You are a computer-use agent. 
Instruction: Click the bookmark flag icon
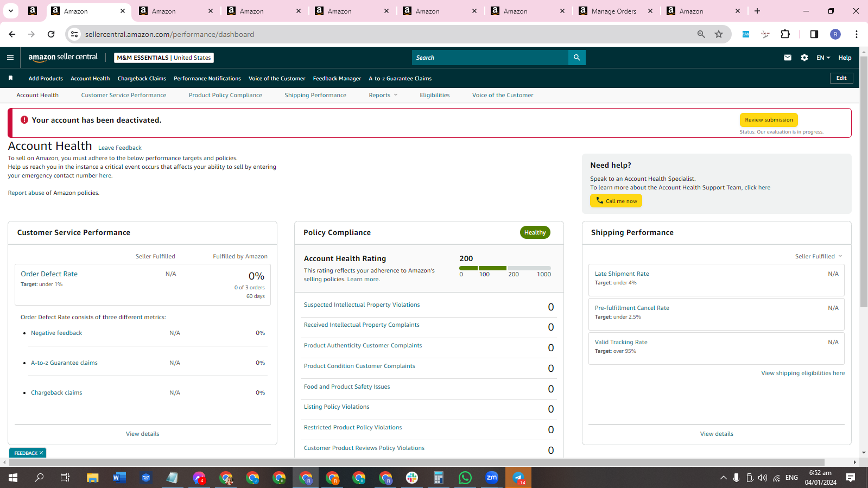(10, 78)
